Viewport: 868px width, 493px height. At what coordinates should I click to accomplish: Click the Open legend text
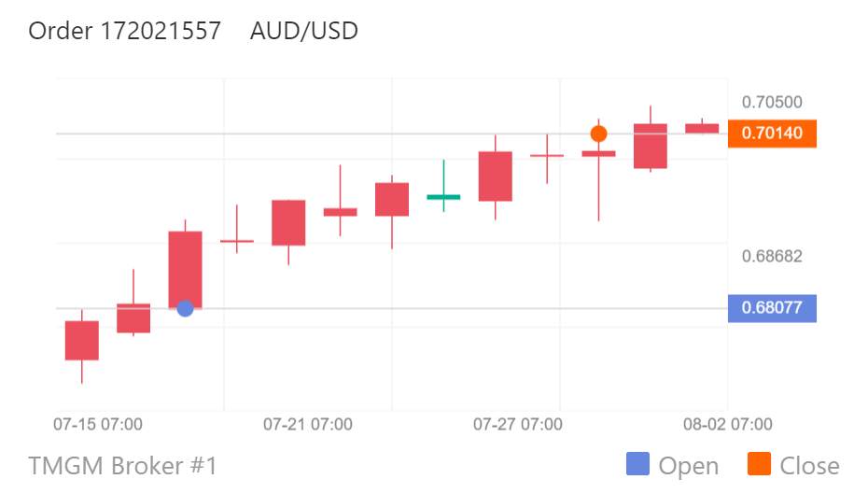pos(688,466)
